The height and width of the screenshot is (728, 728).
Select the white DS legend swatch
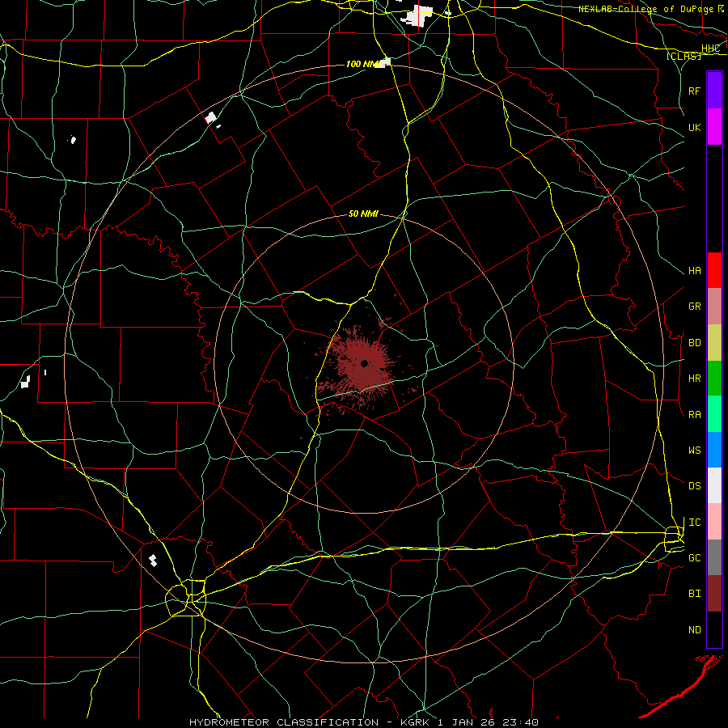coord(714,485)
